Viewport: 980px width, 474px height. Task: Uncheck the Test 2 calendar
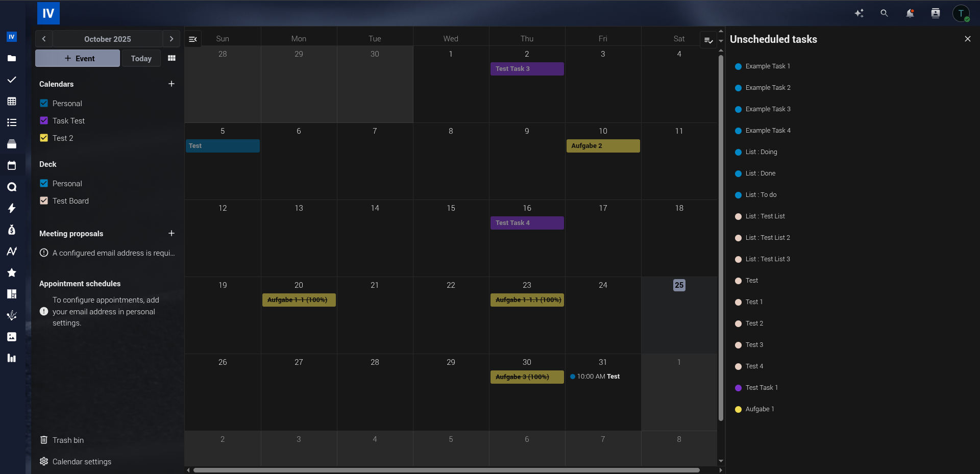[x=44, y=138]
